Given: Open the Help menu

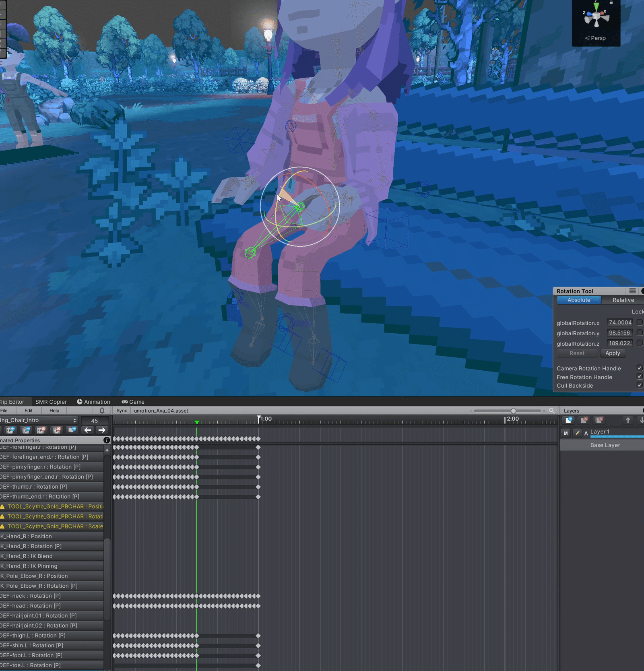Looking at the screenshot, I should tap(54, 411).
